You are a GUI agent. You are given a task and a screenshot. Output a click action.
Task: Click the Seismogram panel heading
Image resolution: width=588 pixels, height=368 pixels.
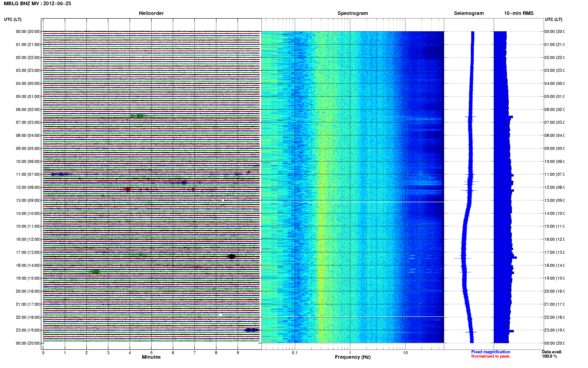tap(469, 13)
